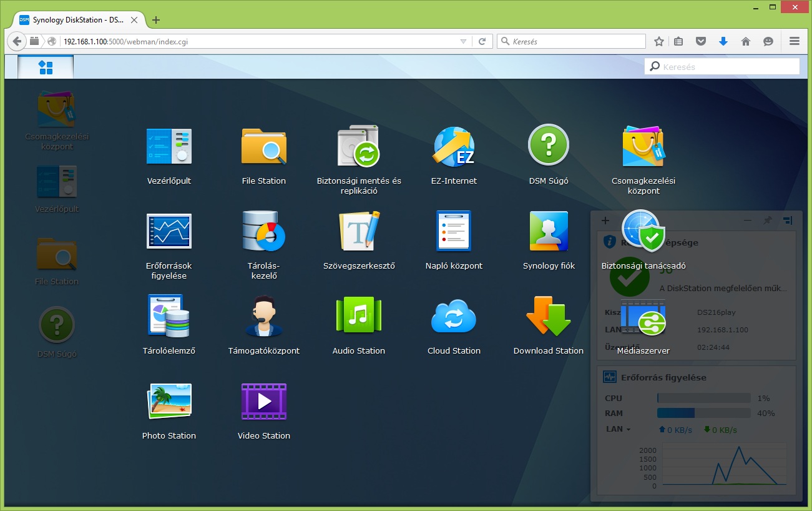Click the desktop Vezérlőpult shortcut
The width and height of the screenshot is (812, 511).
tap(57, 181)
